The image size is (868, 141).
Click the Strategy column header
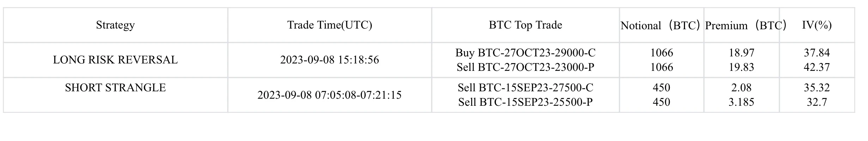[115, 25]
